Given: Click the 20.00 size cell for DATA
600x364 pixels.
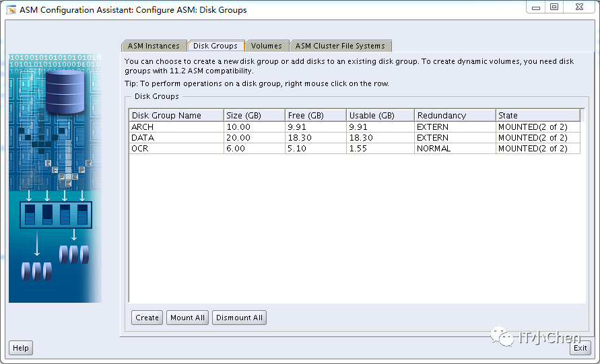Looking at the screenshot, I should point(255,138).
